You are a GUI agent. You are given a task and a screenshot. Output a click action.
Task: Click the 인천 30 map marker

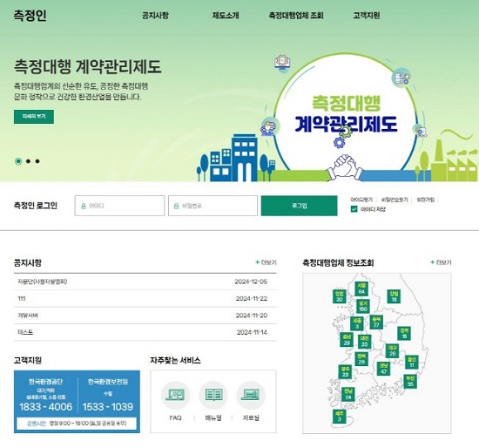(x=339, y=295)
